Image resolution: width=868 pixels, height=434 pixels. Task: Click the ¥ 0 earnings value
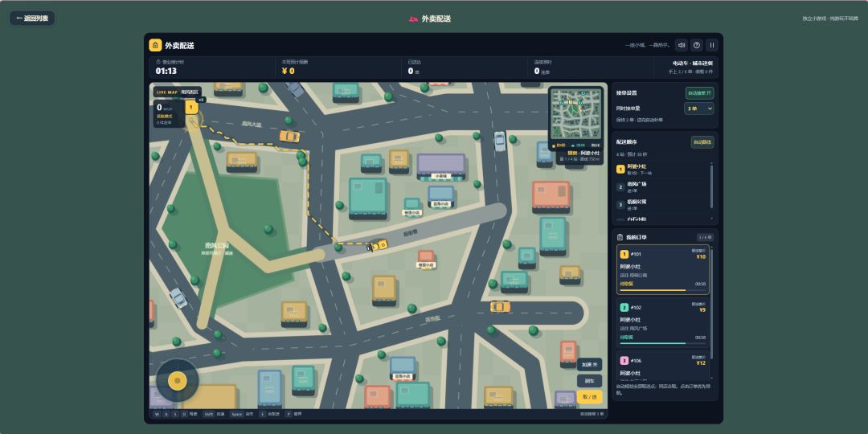(x=288, y=71)
